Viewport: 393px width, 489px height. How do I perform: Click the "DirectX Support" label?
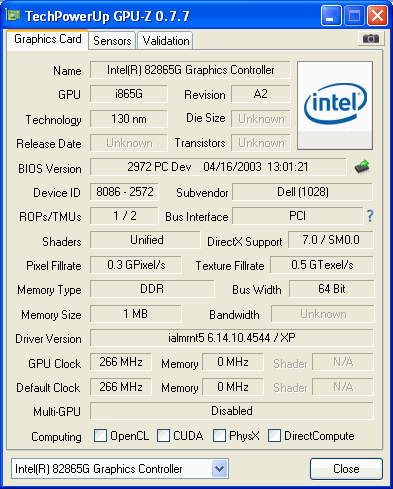[x=245, y=242]
